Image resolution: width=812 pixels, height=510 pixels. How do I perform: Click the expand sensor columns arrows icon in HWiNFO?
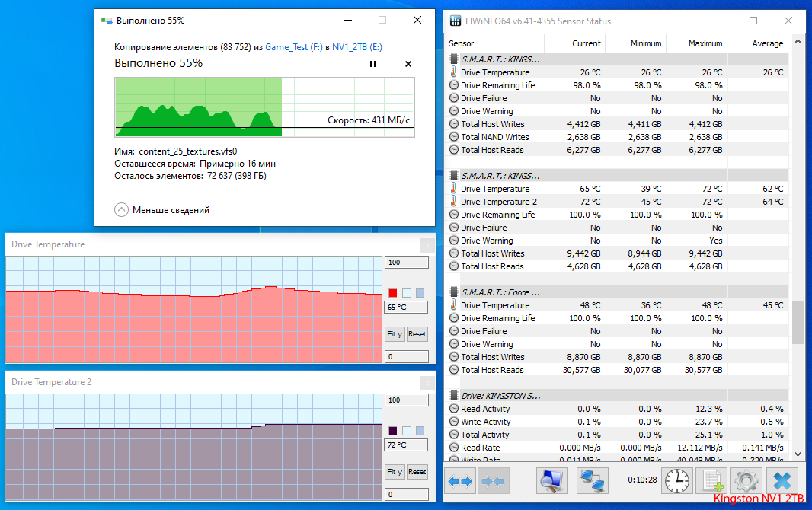point(460,481)
